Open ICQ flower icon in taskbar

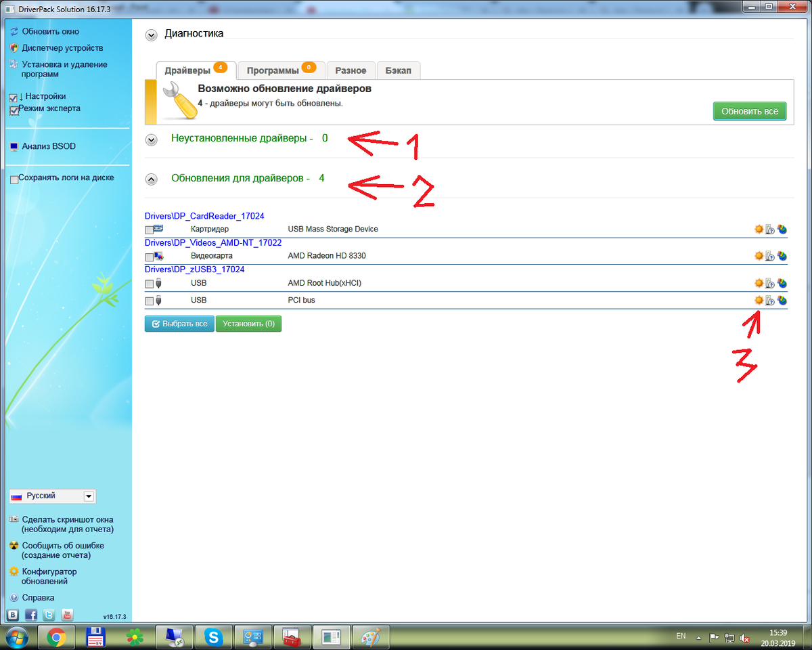click(x=135, y=637)
